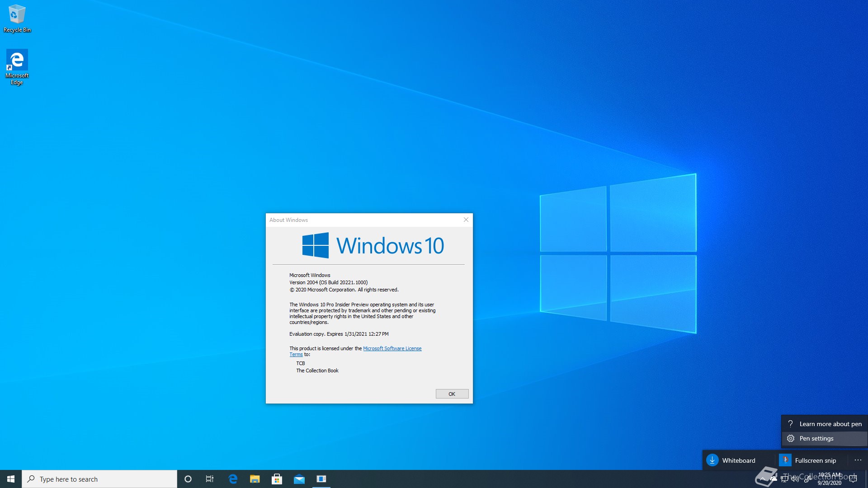
Task: Select the Microsoft Edge desktop shortcut
Action: 17,67
